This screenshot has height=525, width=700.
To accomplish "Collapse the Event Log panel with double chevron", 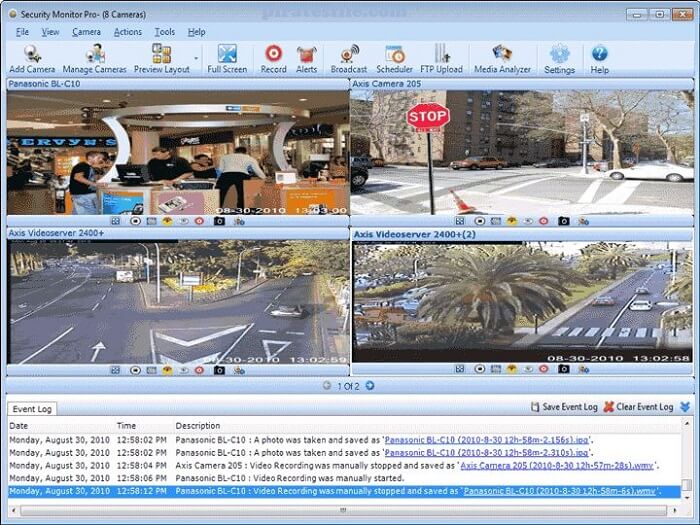I will click(x=685, y=407).
